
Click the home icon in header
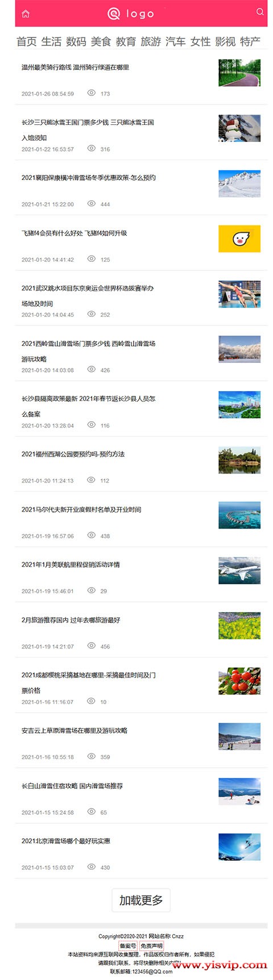pyautogui.click(x=26, y=14)
